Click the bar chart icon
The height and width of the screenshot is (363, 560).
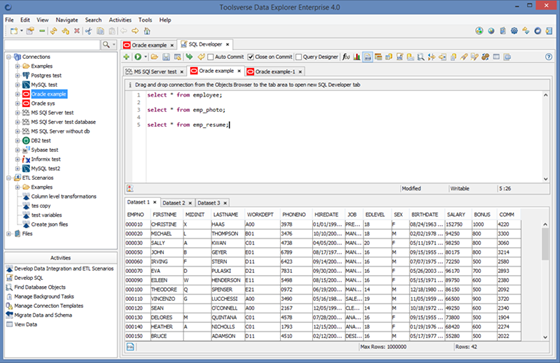click(357, 57)
